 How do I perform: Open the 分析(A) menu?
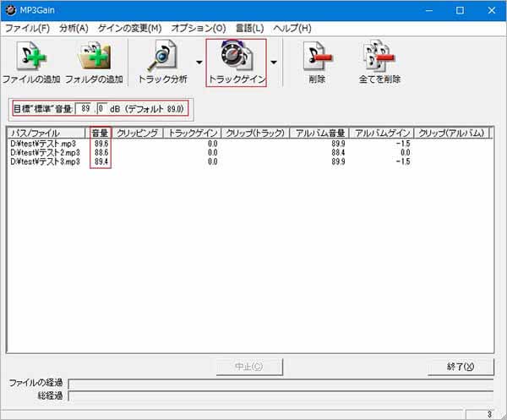[74, 29]
